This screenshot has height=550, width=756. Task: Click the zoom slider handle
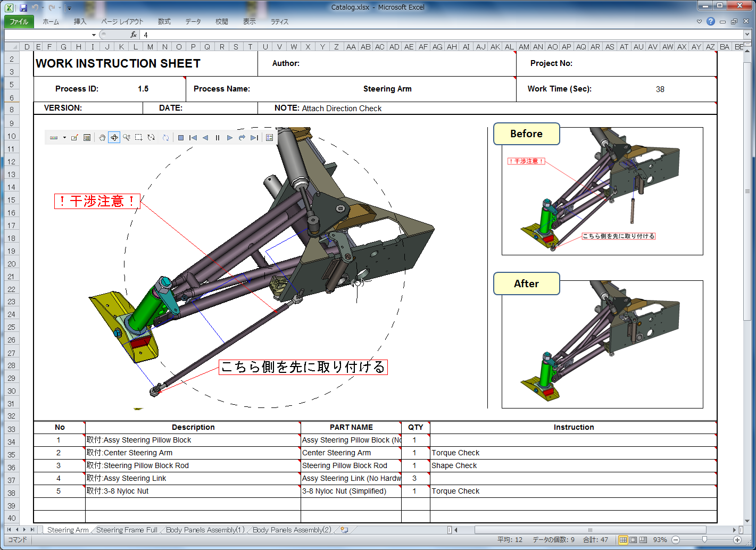point(704,540)
